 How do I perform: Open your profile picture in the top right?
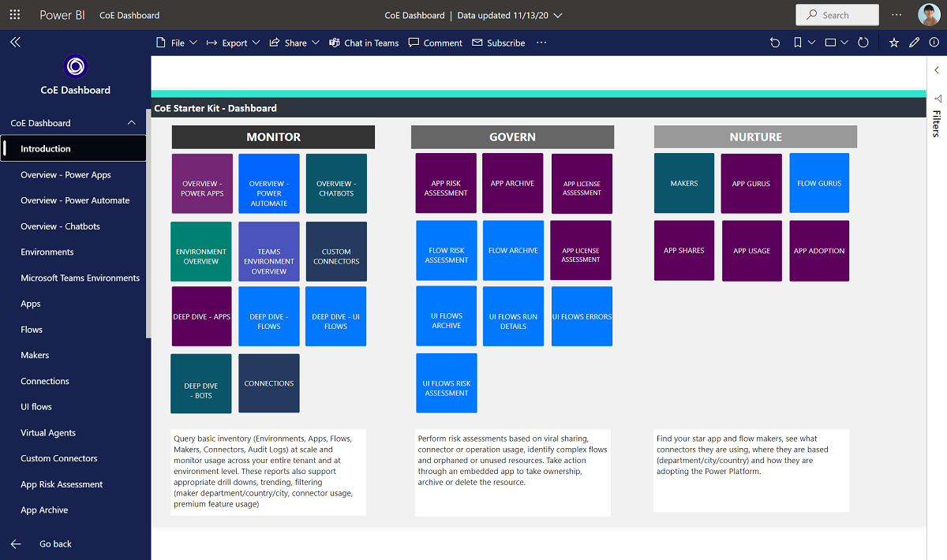pyautogui.click(x=929, y=14)
